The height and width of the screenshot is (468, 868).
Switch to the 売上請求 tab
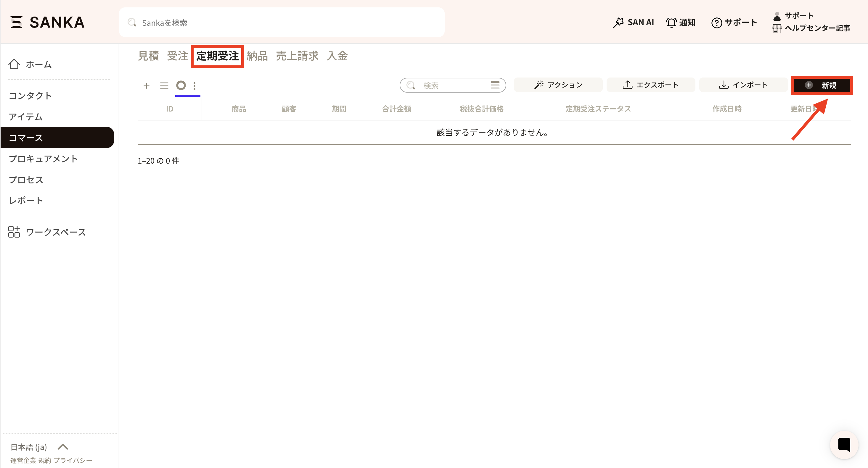coord(297,56)
